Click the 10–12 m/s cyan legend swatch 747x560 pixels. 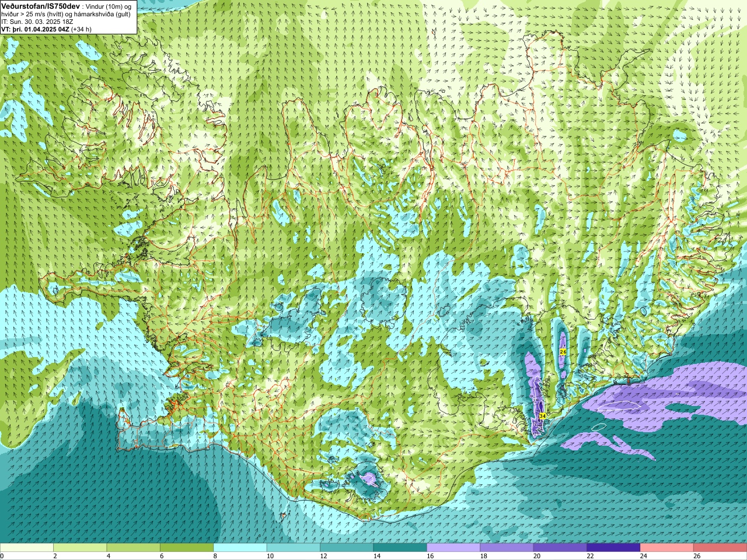294,548
